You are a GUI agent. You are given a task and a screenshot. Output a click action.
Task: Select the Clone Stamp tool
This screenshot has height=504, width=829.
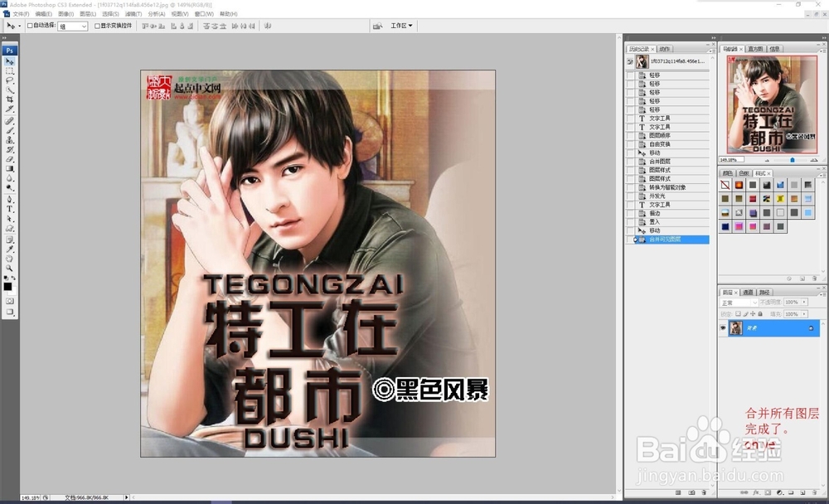(9, 140)
